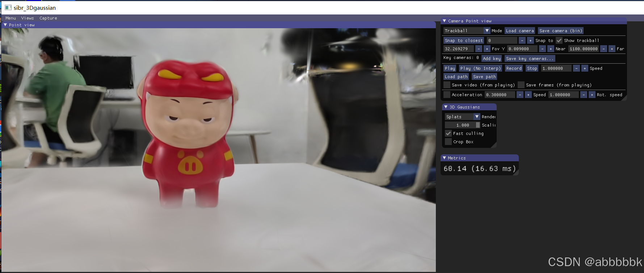Increase Near plane value with plus
Viewport: 644px width, 273px height.
pos(551,49)
